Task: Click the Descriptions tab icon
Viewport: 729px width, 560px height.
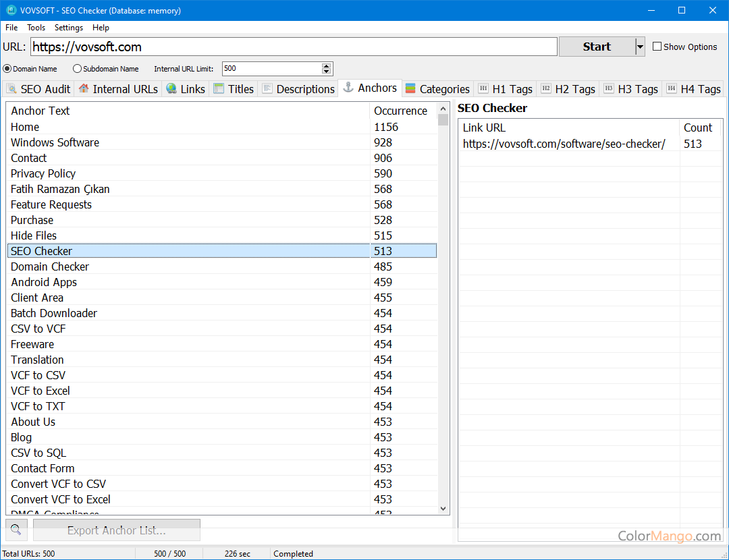Action: (x=267, y=89)
